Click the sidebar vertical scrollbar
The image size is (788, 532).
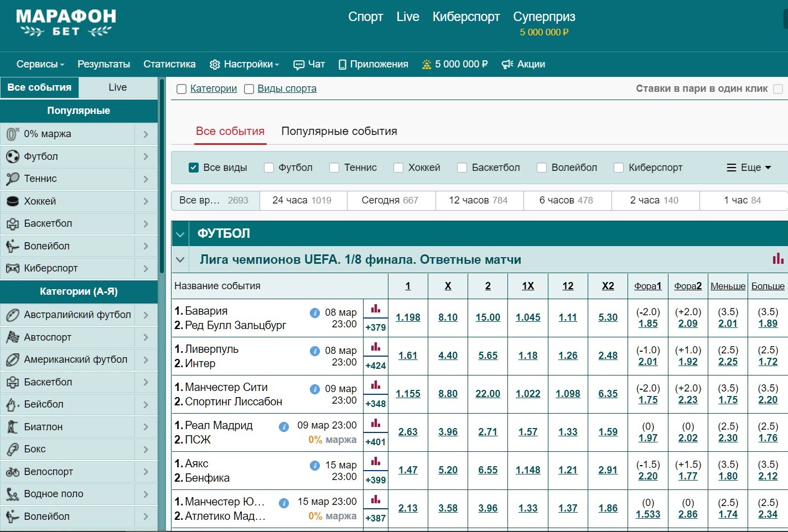[x=162, y=175]
